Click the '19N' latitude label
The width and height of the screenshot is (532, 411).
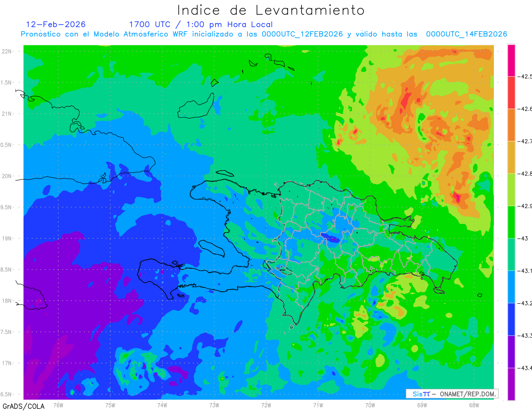click(8, 239)
